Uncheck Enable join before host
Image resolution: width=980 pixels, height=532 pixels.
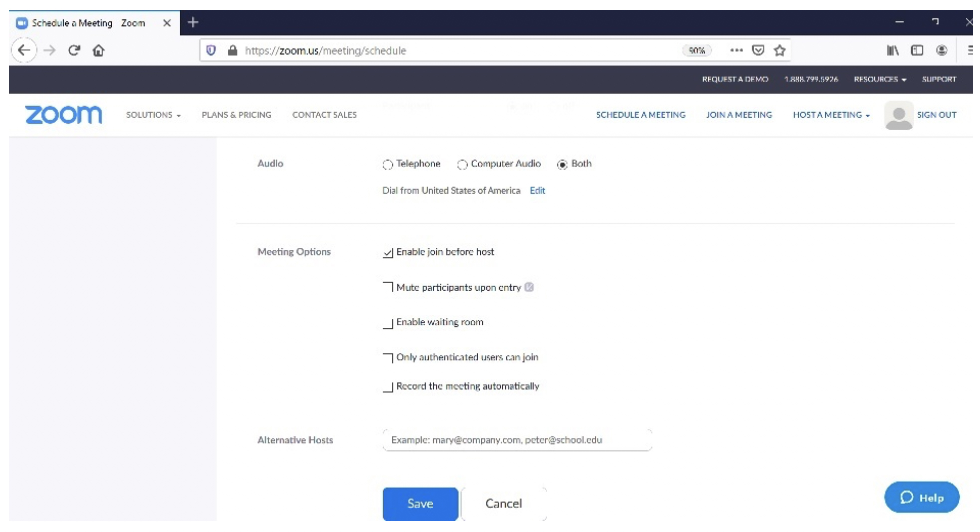[388, 253]
